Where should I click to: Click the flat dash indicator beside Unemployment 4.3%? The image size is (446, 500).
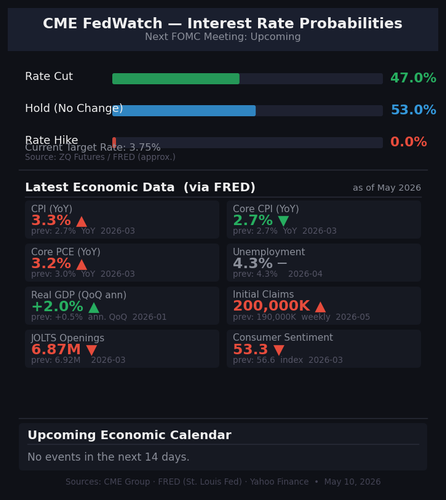[282, 263]
